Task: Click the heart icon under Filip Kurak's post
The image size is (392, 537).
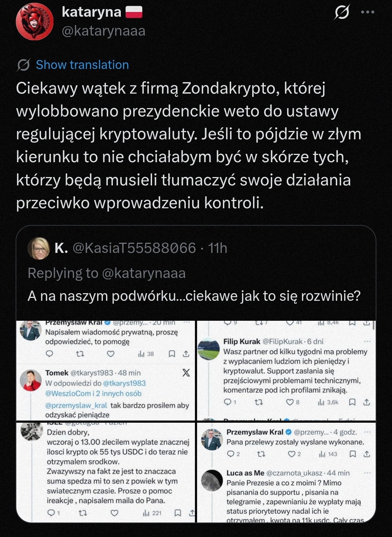Action: tap(290, 402)
